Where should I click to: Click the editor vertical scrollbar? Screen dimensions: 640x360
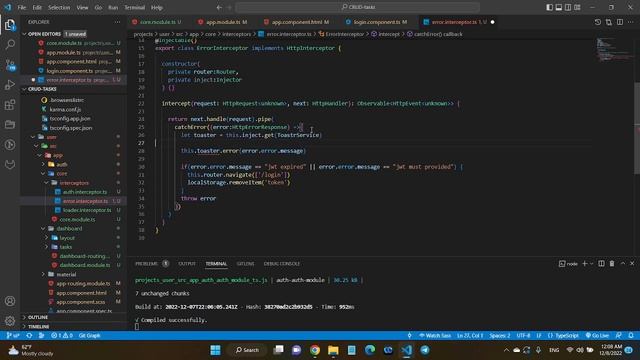(x=637, y=128)
